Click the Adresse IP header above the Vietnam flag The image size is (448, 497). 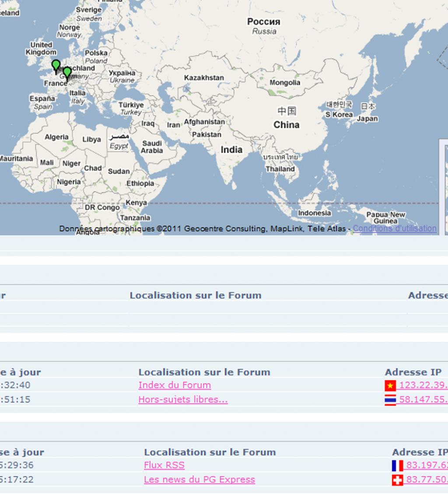pyautogui.click(x=413, y=372)
